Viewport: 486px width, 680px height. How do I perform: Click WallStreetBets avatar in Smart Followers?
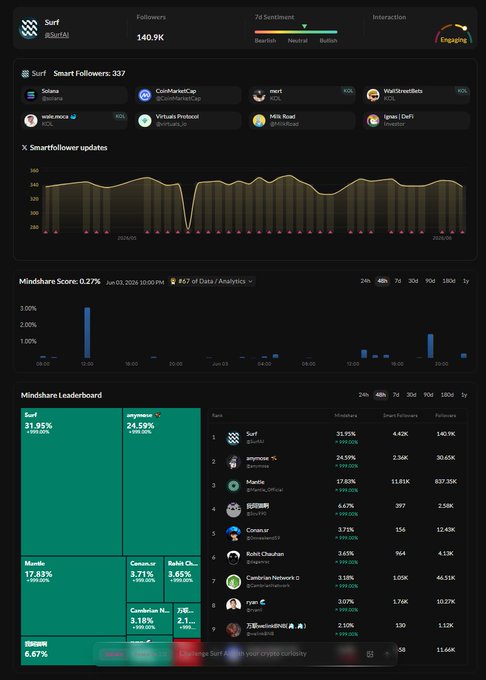[x=373, y=95]
